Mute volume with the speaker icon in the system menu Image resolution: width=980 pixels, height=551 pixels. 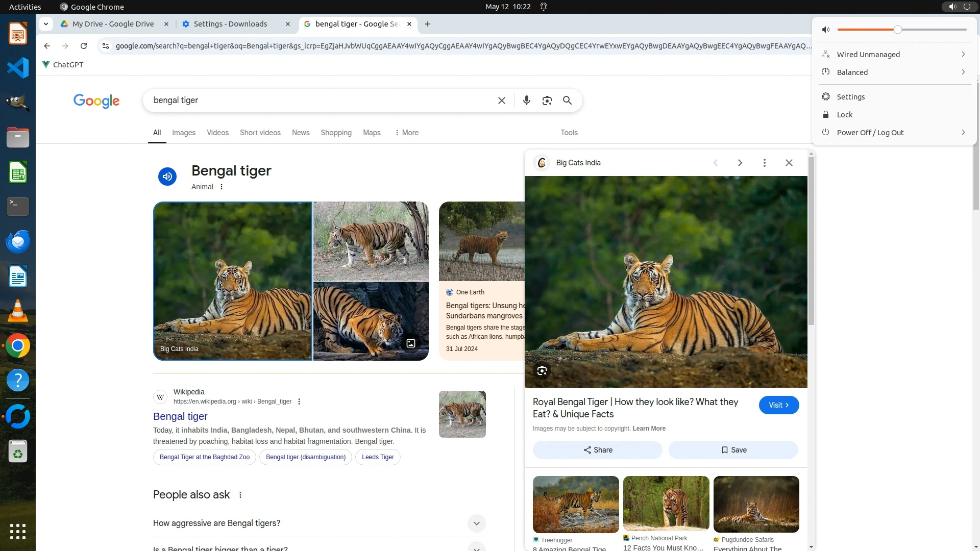pyautogui.click(x=826, y=30)
